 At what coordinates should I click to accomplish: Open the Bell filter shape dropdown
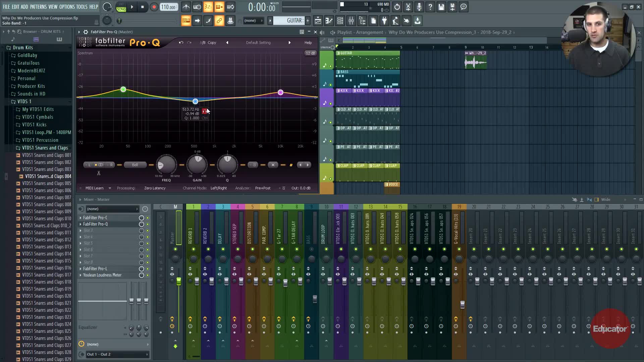click(x=135, y=165)
